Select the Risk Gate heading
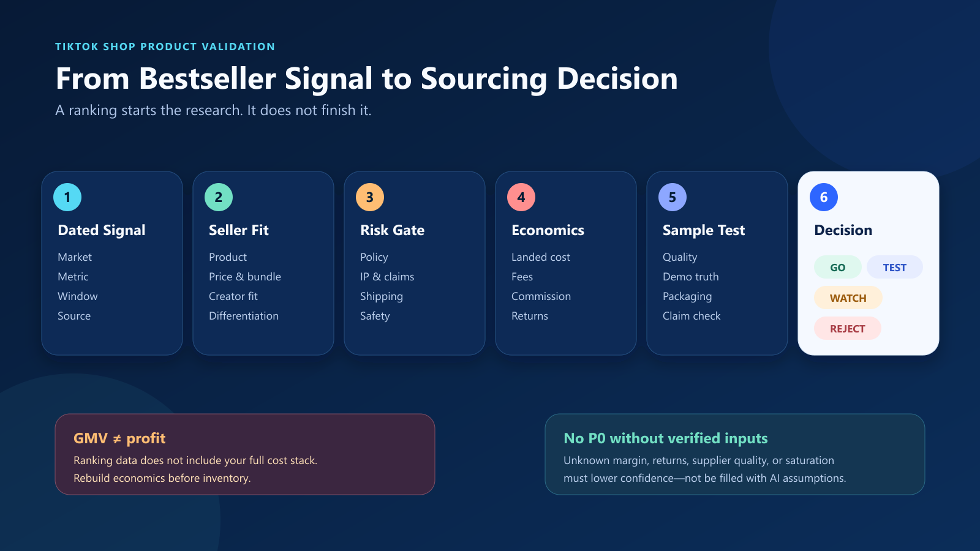980x551 pixels. click(x=393, y=230)
